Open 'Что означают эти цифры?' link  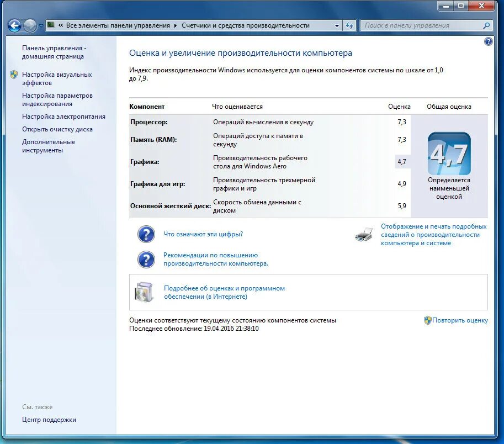(203, 234)
